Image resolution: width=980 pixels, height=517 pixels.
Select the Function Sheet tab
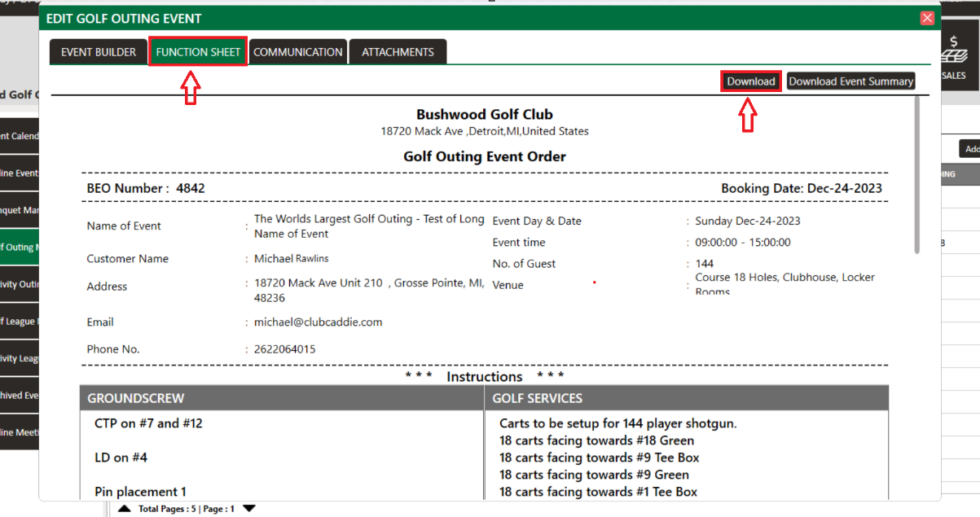point(198,52)
